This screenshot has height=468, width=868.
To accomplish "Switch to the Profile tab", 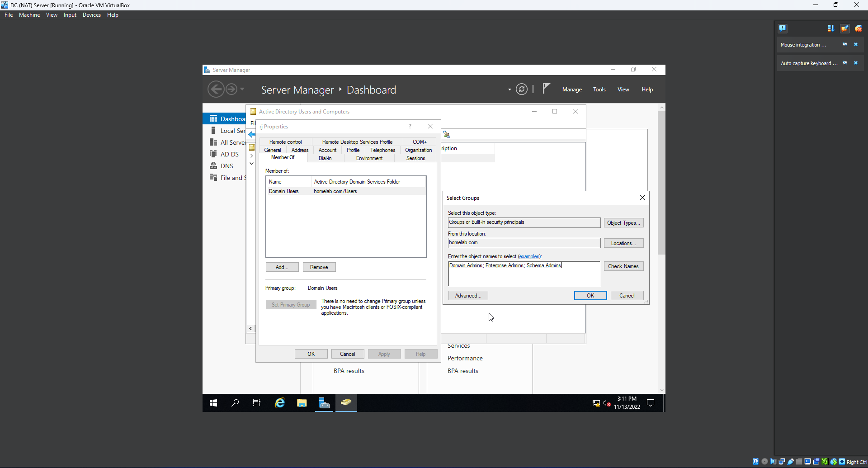I will 353,150.
